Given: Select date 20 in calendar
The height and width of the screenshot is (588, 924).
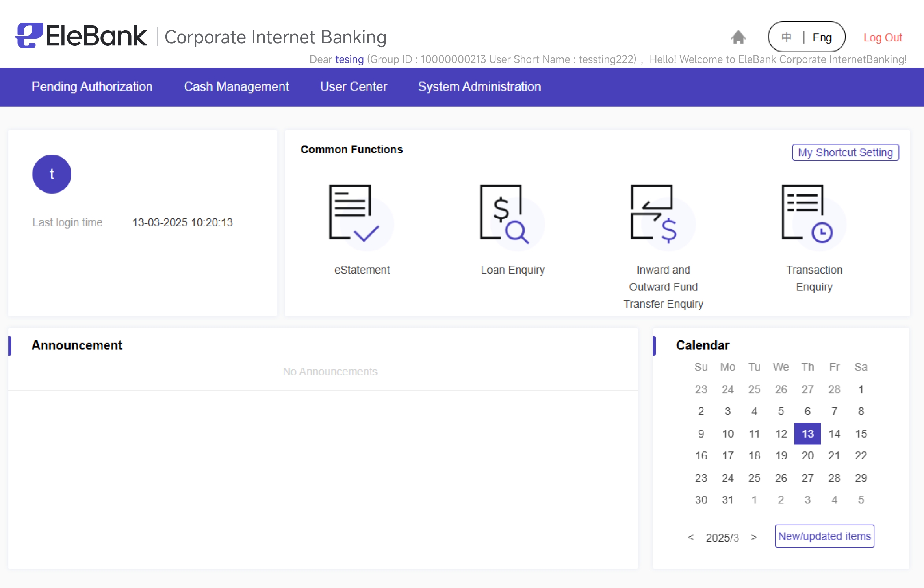Looking at the screenshot, I should tap(807, 455).
